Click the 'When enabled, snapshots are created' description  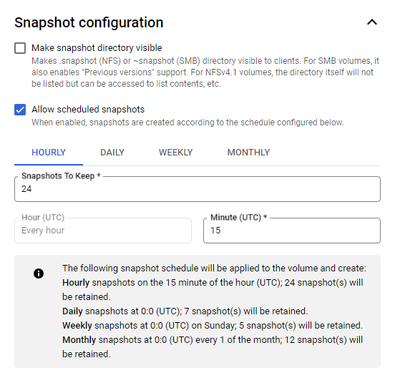click(x=188, y=122)
